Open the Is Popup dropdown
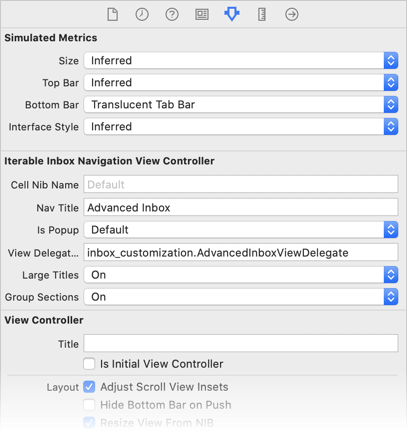Screen dimensions: 407x432 (x=241, y=230)
